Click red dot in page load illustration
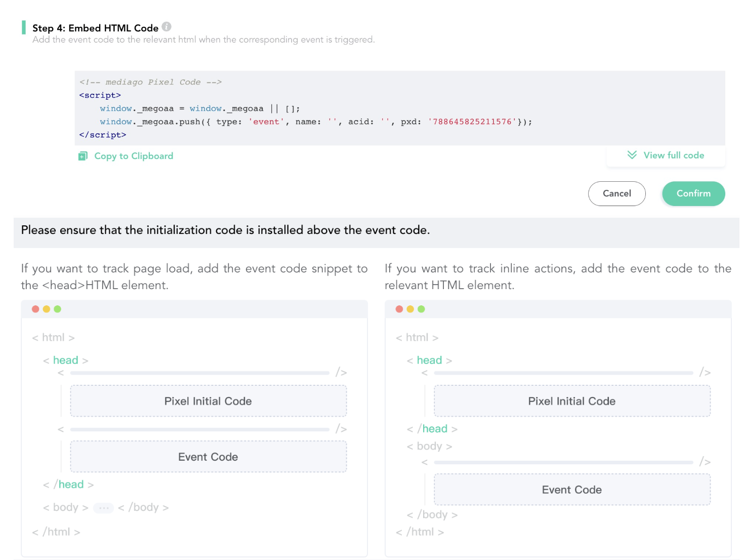 35,309
